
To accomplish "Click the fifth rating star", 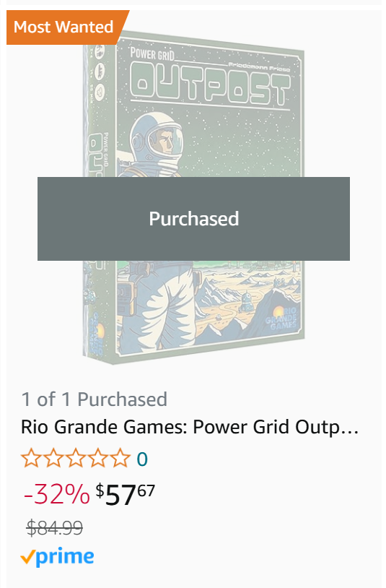I will 120,458.
